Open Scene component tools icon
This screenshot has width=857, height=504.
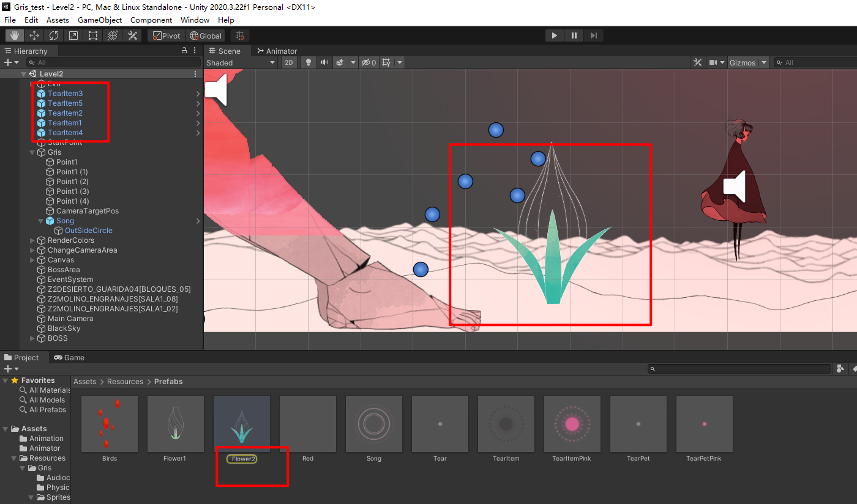[697, 62]
